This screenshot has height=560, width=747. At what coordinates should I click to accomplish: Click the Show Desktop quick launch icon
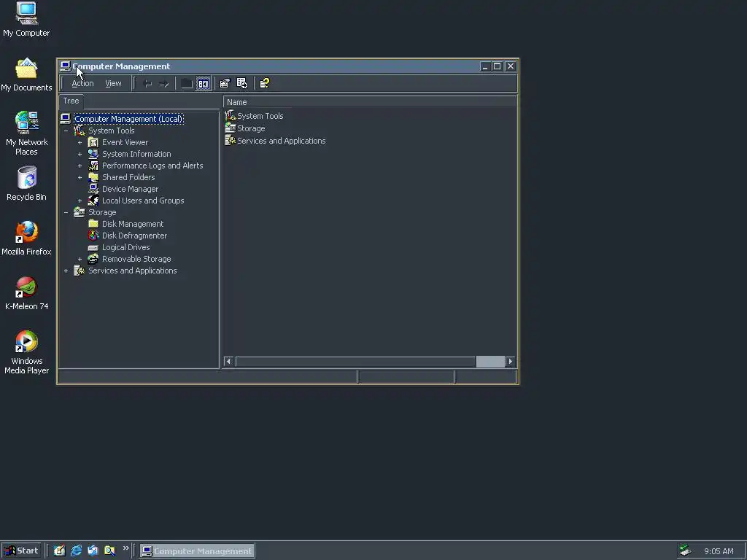tap(59, 551)
